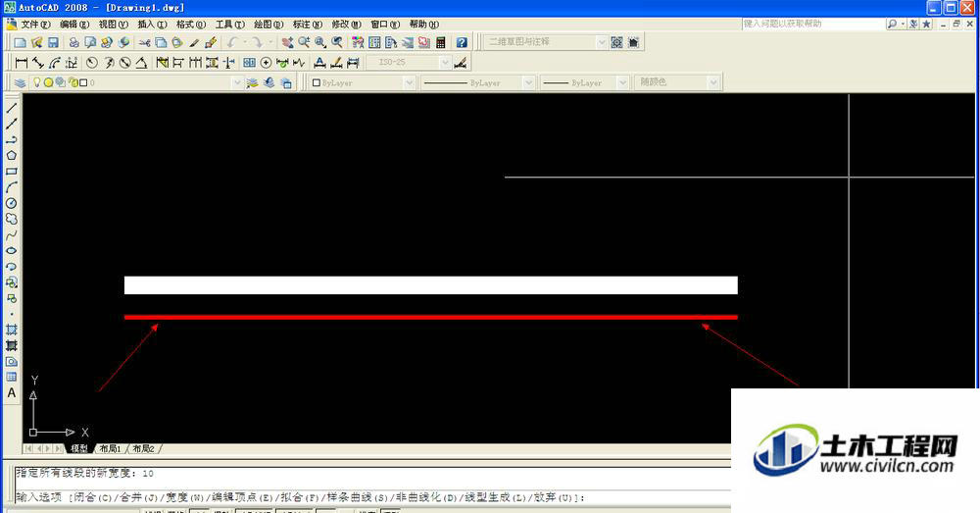Open the search options dropdown arrow
The height and width of the screenshot is (513, 980).
click(x=903, y=24)
